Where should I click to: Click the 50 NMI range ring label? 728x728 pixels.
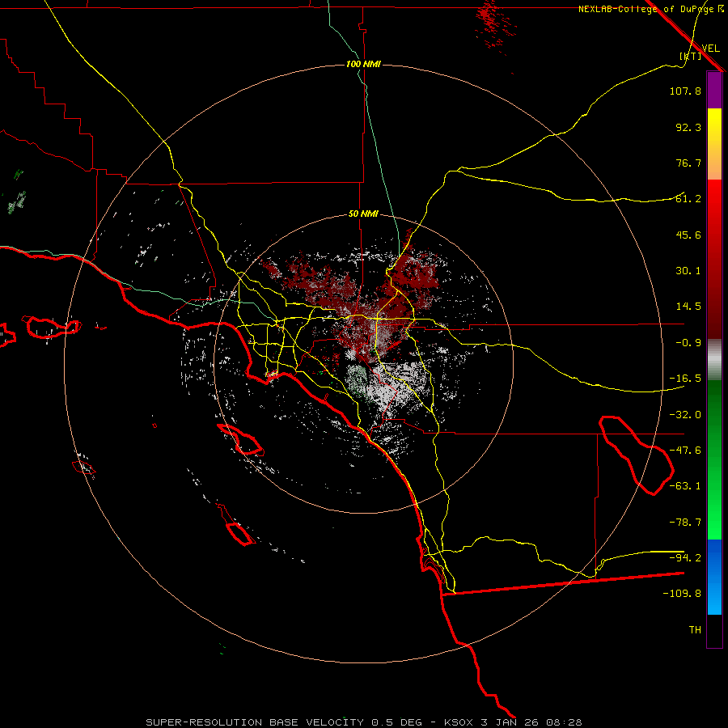(363, 214)
